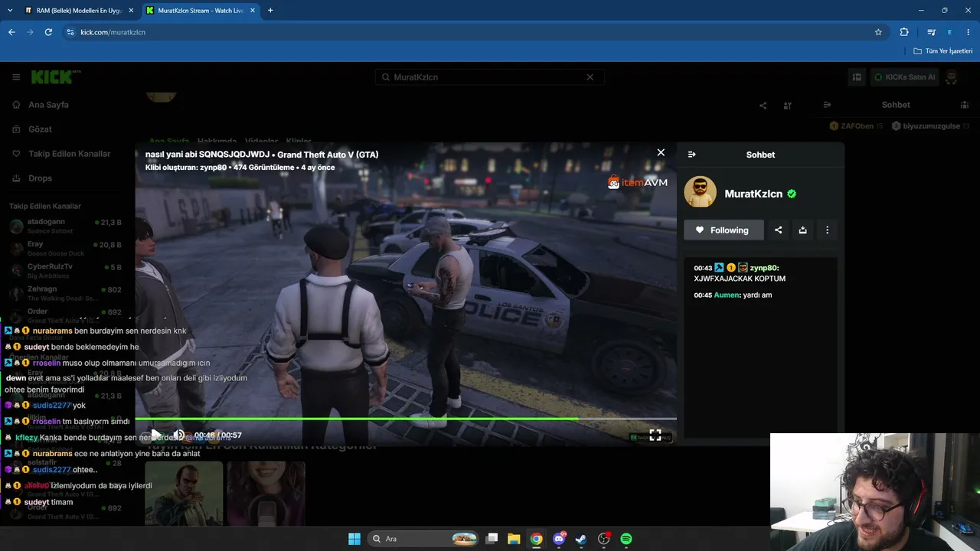
Task: Open Gözat in the sidebar
Action: pos(40,129)
